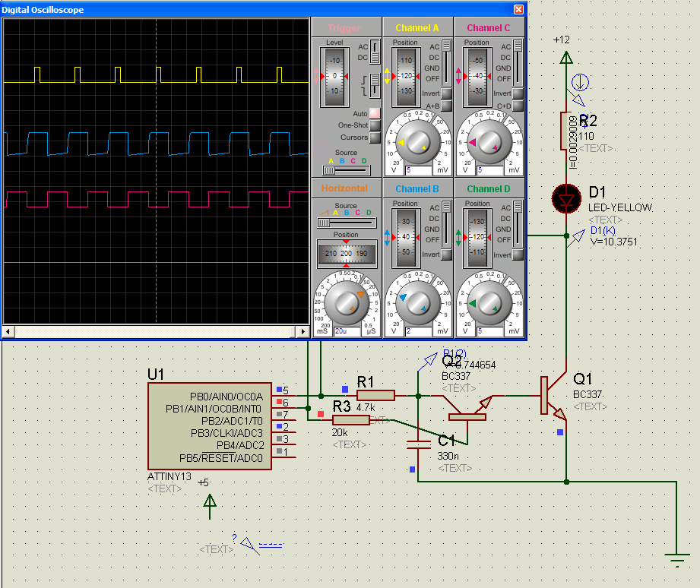This screenshot has width=700, height=588.
Task: Click the +12 power terminal arrow
Action: click(x=565, y=57)
